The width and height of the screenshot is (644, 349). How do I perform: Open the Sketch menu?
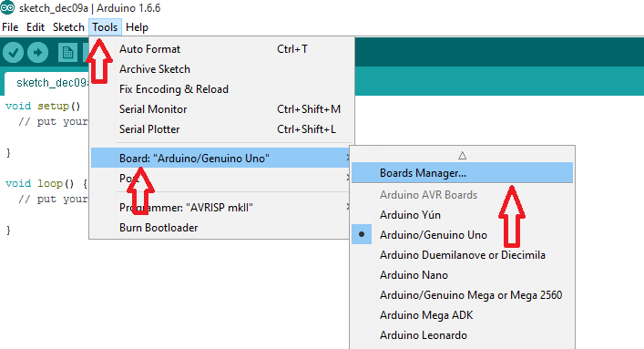[68, 27]
